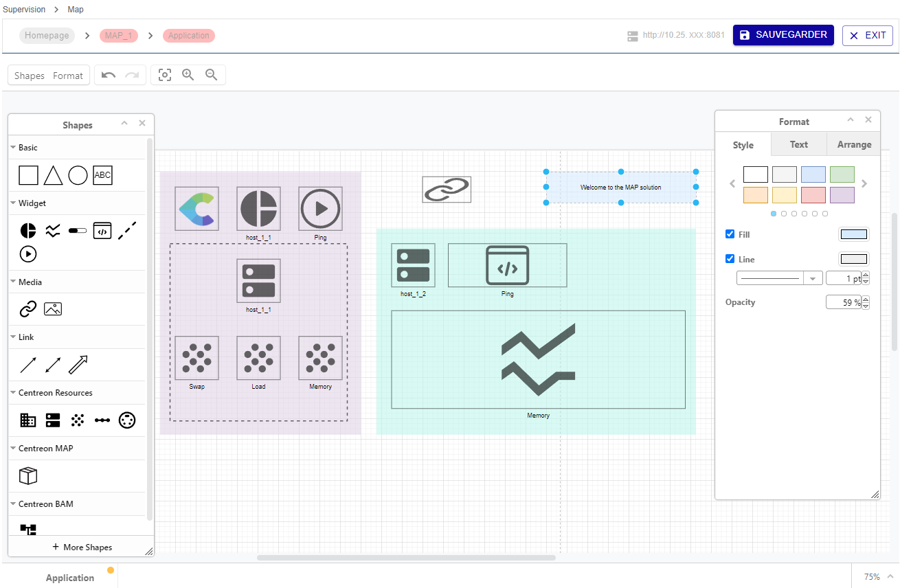Show next style color presets
This screenshot has width=900, height=588.
[864, 183]
